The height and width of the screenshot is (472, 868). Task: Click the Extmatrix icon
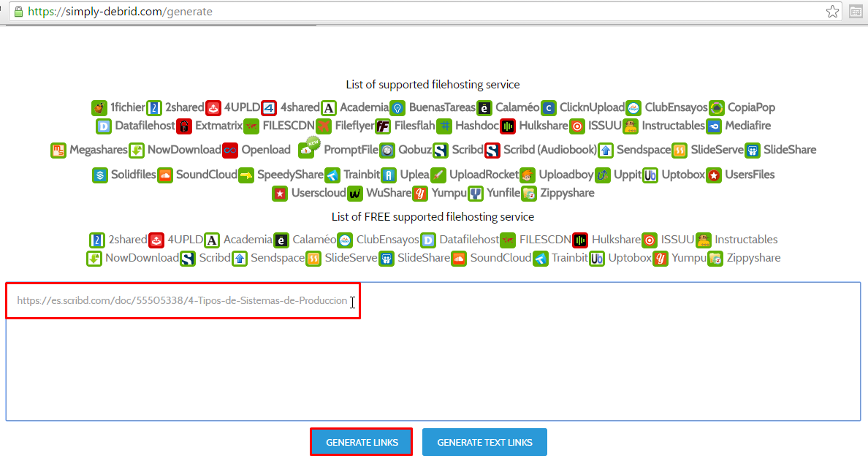coord(184,126)
